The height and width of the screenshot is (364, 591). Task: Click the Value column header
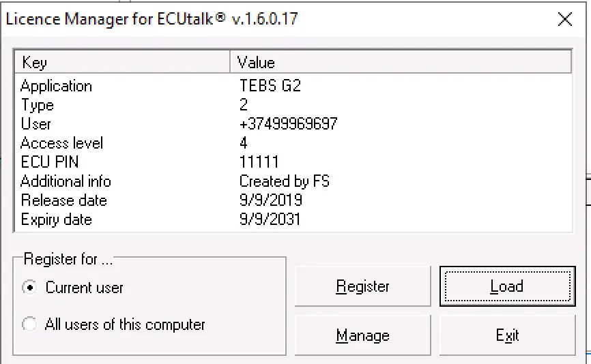click(x=401, y=63)
